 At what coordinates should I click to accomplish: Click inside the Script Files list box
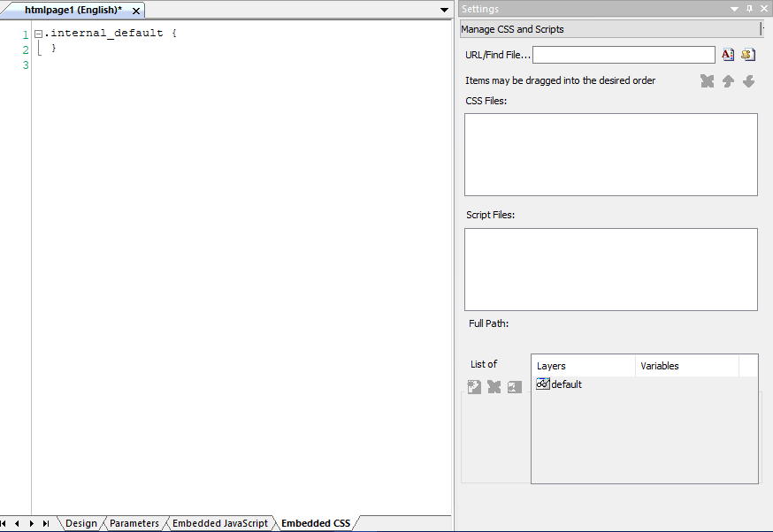611,270
